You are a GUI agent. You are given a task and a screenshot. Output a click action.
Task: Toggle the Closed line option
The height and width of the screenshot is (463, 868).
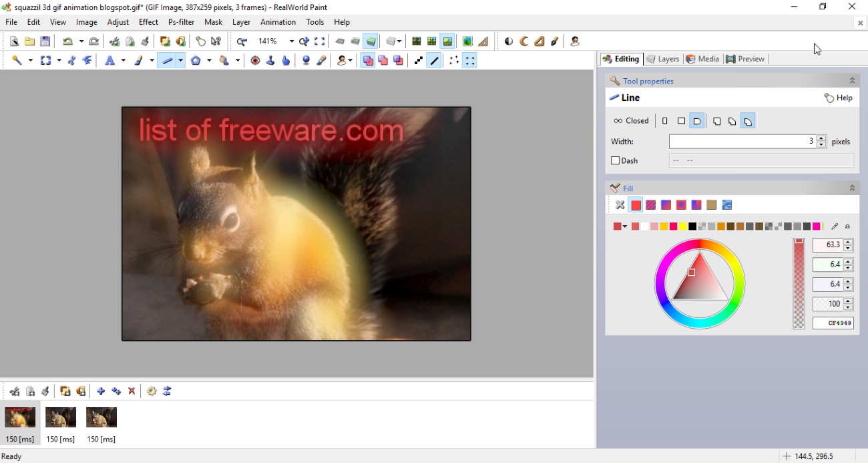point(631,121)
